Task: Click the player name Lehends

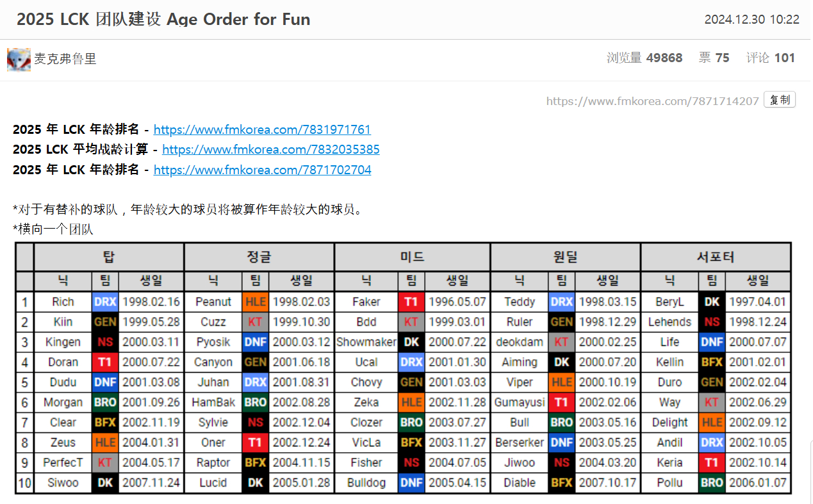Action: pyautogui.click(x=670, y=322)
